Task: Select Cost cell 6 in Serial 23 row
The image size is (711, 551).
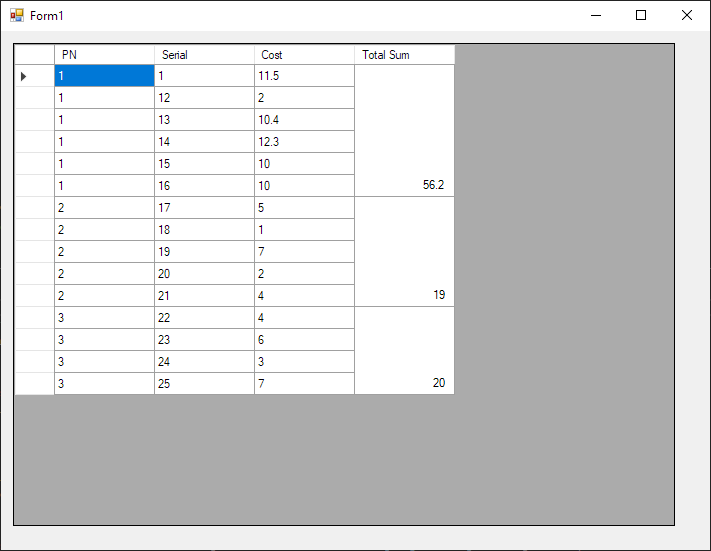Action: [x=304, y=340]
